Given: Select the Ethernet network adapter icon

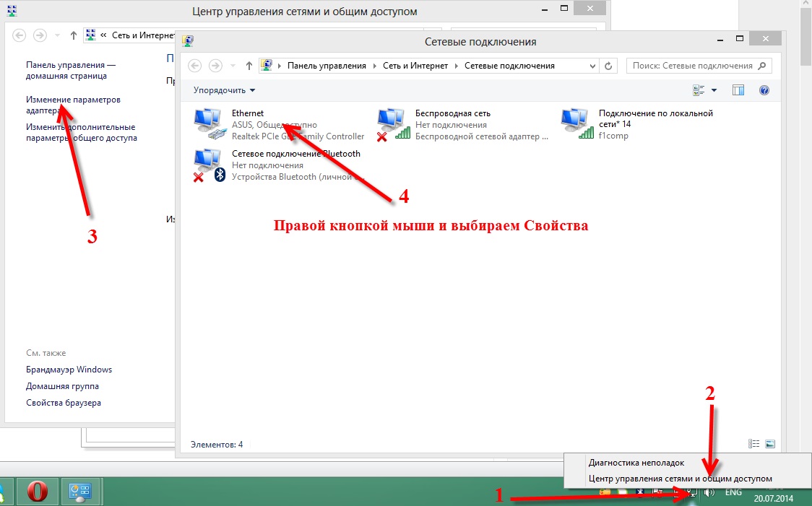Looking at the screenshot, I should pyautogui.click(x=210, y=124).
